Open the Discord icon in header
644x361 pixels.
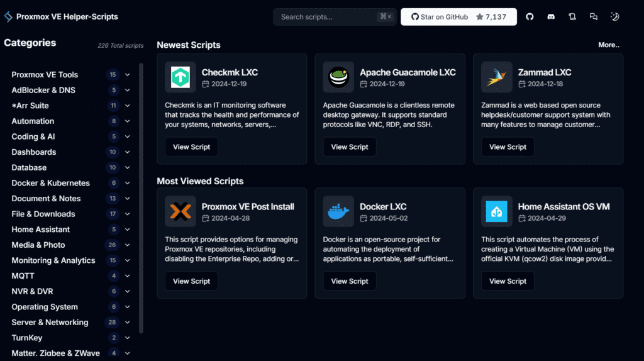click(551, 17)
